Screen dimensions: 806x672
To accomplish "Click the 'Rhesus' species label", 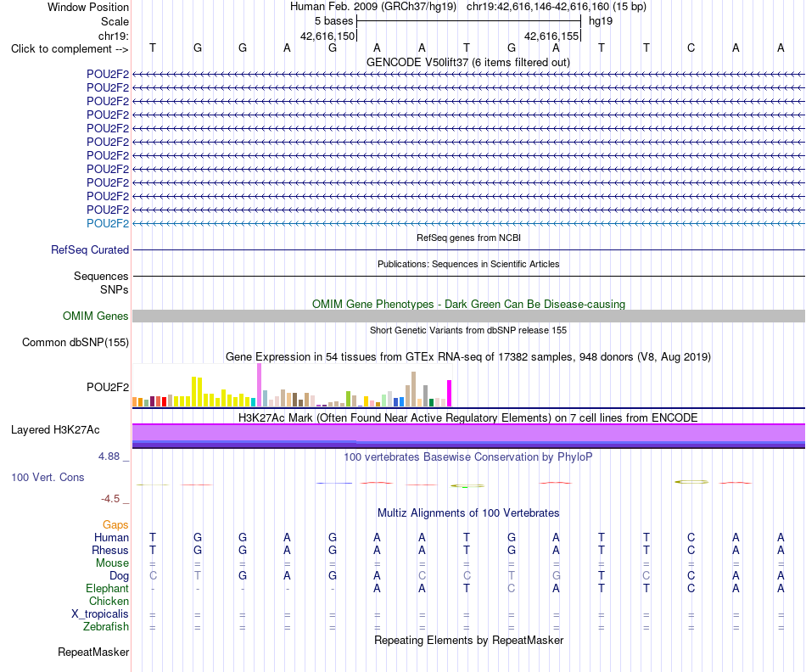I will [110, 550].
